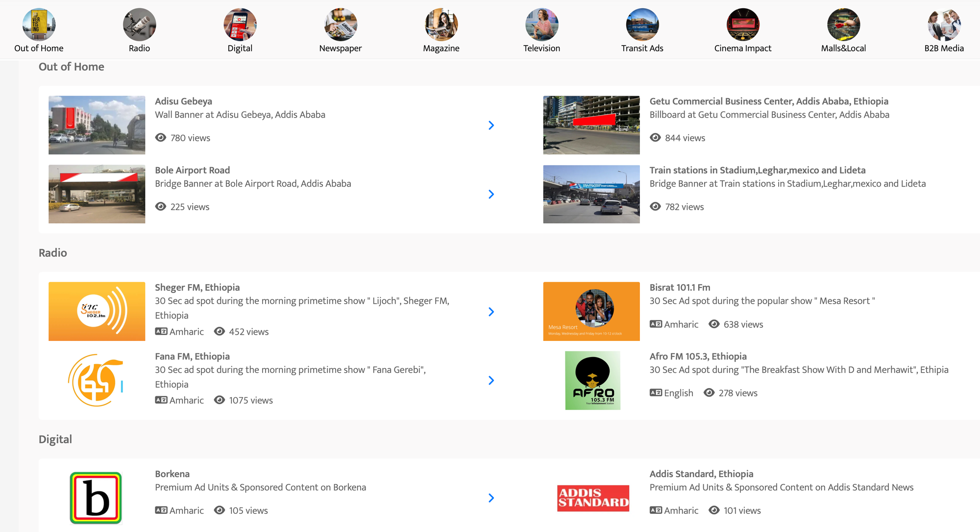This screenshot has height=532, width=980.
Task: Click the Radio section heading
Action: 53,253
